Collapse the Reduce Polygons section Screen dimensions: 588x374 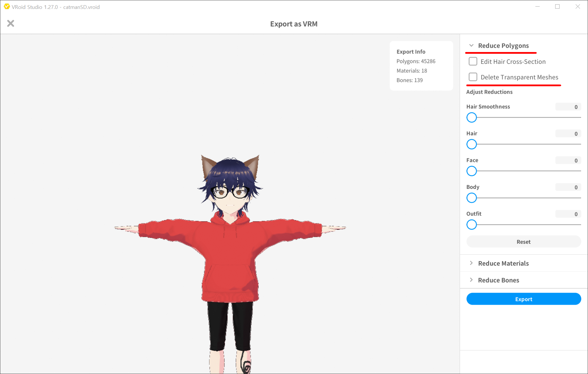[x=471, y=46]
